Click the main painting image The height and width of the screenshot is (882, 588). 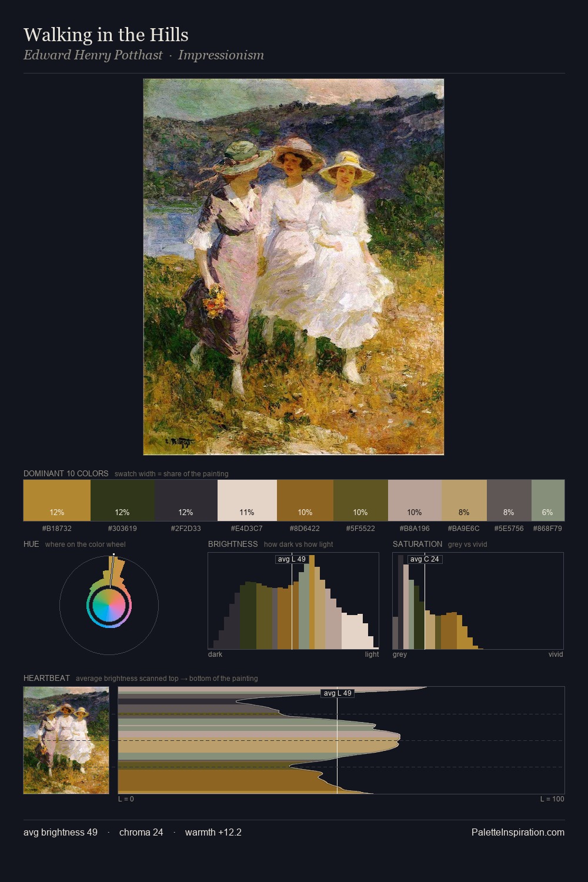click(293, 267)
